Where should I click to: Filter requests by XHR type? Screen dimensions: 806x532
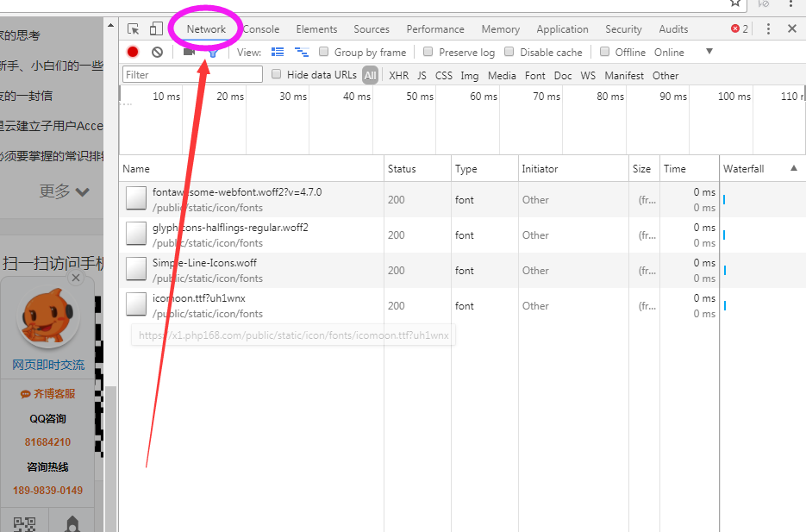398,75
